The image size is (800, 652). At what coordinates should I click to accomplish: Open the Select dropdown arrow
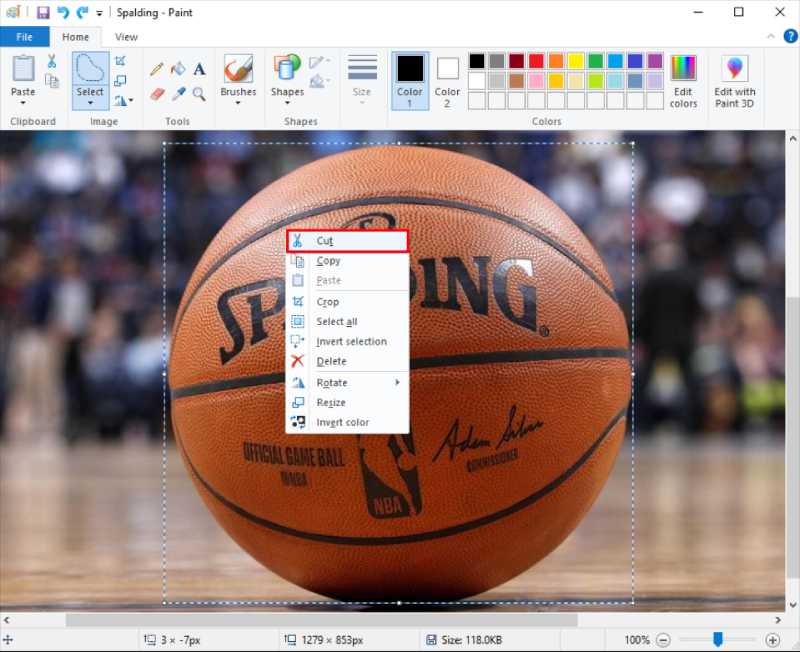[x=90, y=103]
